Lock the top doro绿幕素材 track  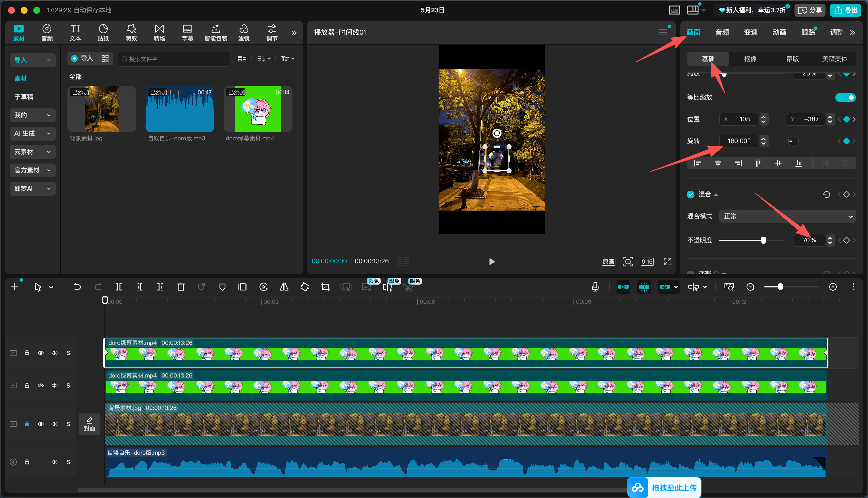tap(27, 353)
